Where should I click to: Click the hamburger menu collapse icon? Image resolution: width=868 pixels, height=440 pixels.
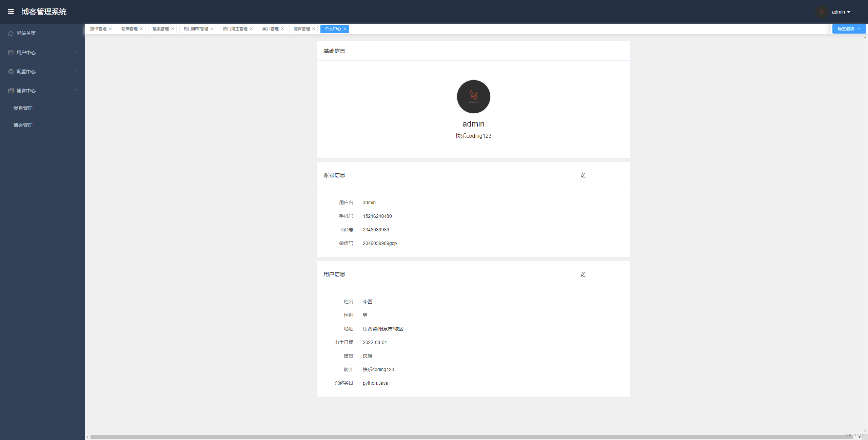pos(11,12)
